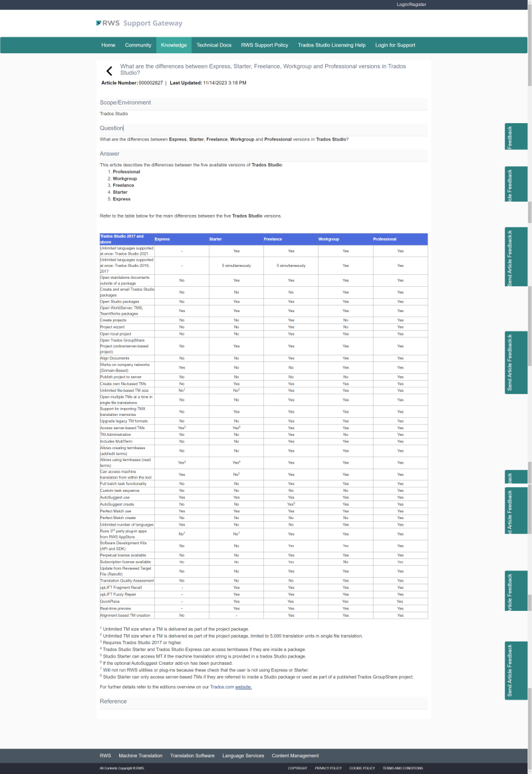This screenshot has width=532, height=774.
Task: Click the Reference section heading
Action: pyautogui.click(x=114, y=701)
